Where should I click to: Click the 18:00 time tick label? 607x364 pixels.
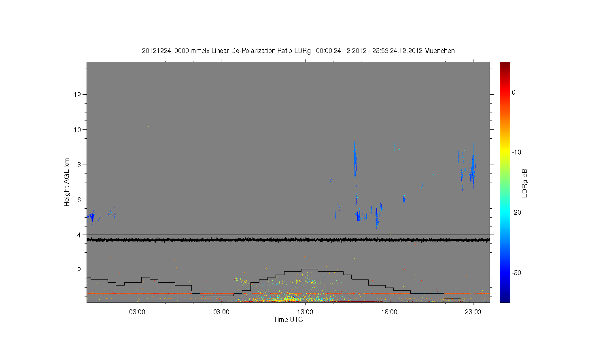pos(389,312)
